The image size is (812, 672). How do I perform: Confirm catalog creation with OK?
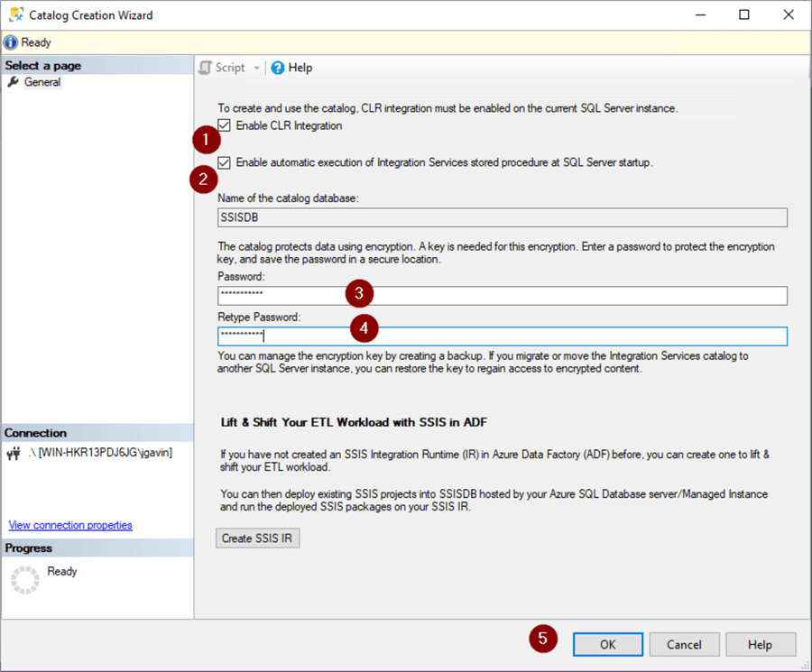click(x=607, y=644)
